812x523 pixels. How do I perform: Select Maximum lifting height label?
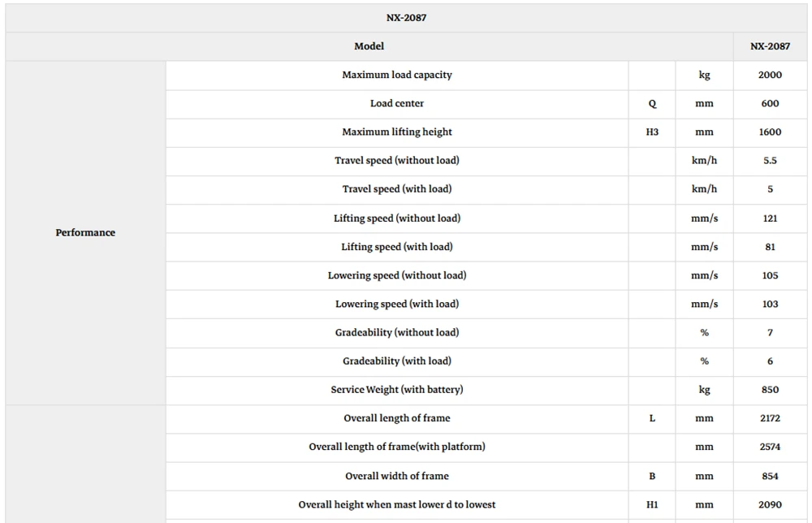(x=397, y=132)
